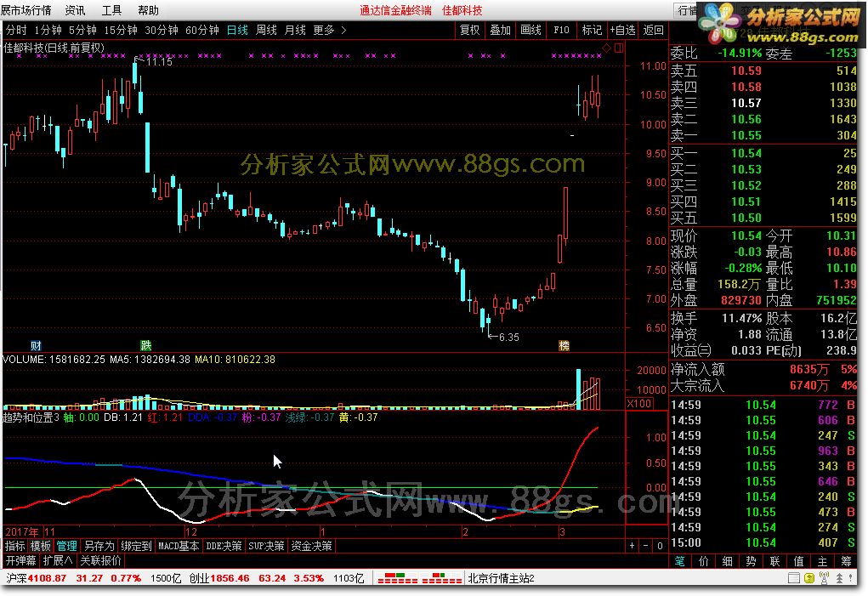Viewport: 868px width, 596px height.
Task: Select the '月线' monthly chart tab
Action: pos(295,30)
